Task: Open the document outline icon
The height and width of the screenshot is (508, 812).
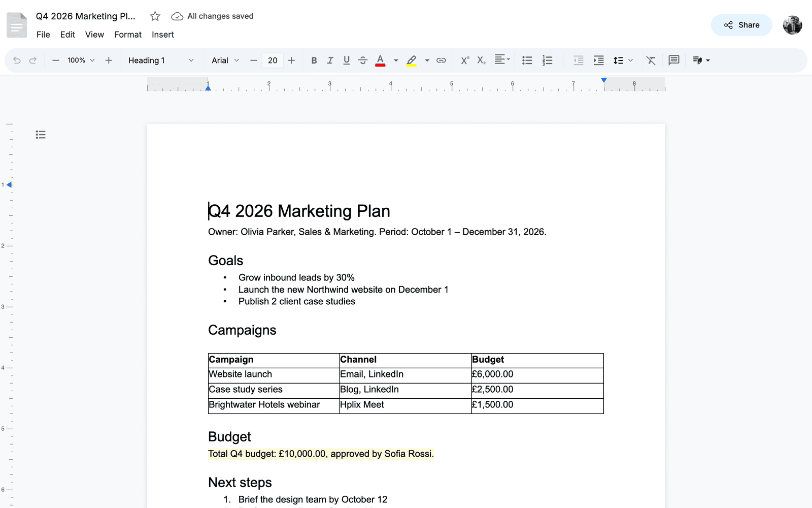Action: click(x=41, y=135)
